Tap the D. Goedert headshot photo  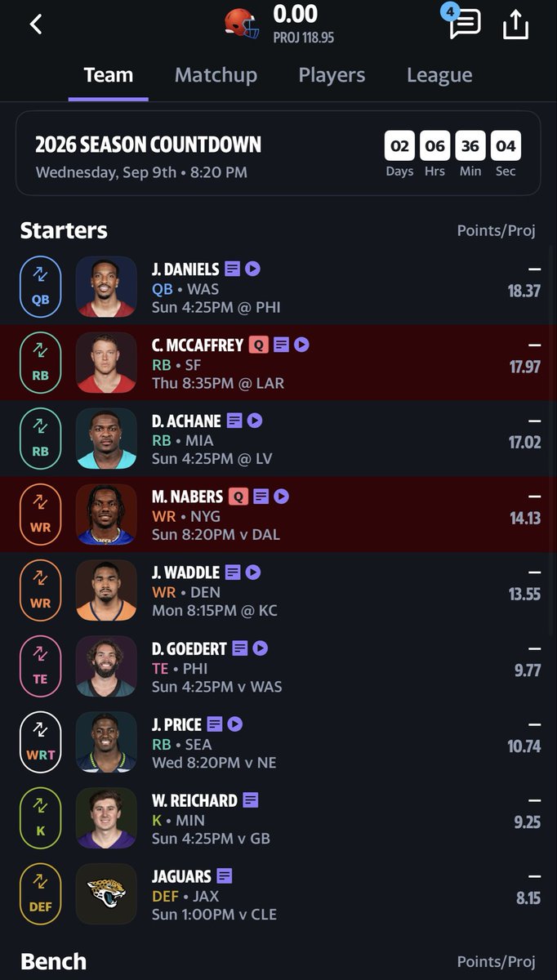tap(106, 666)
